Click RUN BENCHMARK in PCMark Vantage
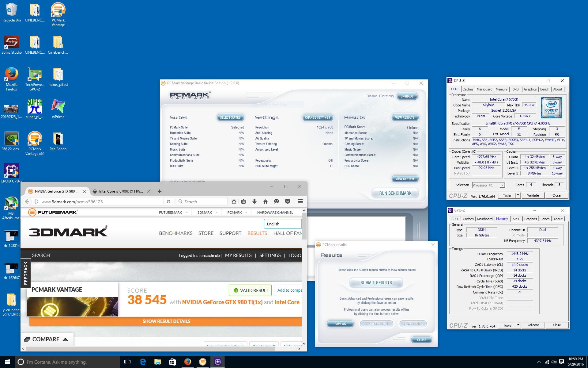The width and height of the screenshot is (588, 368). [x=395, y=193]
